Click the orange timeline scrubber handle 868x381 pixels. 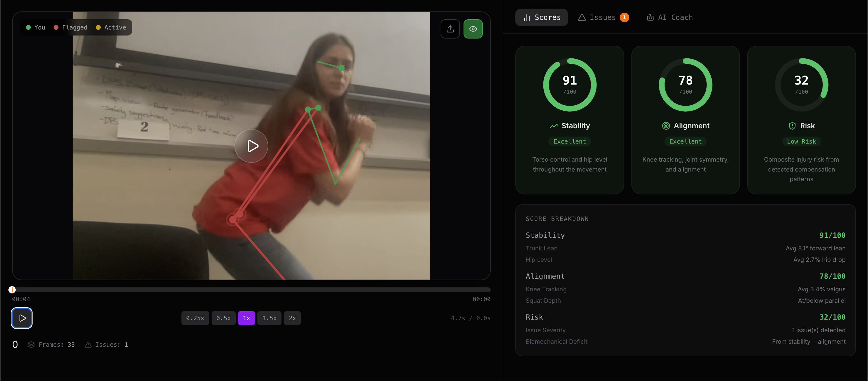point(12,290)
